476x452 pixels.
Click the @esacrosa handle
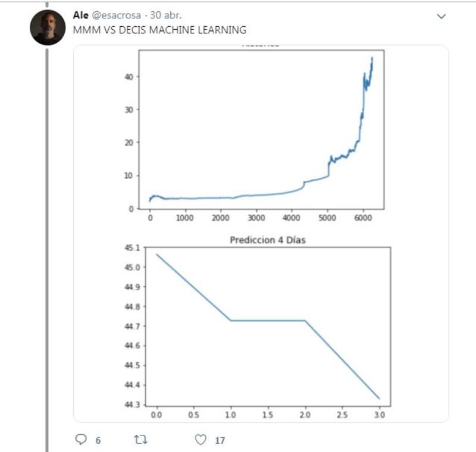point(114,15)
